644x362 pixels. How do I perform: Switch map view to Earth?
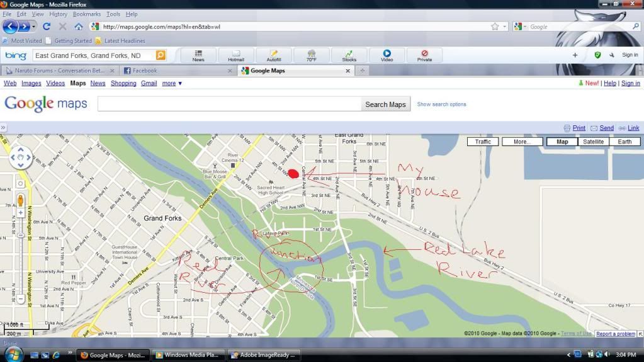coord(624,142)
